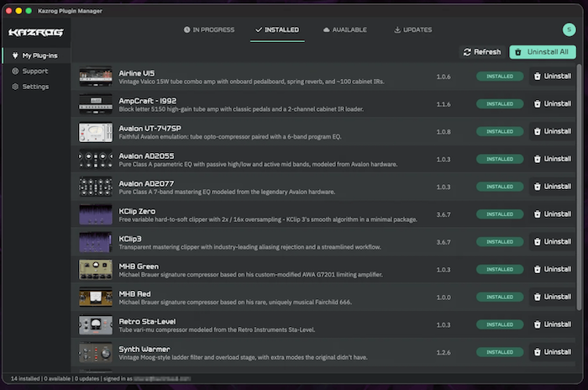Select the KClip3 title text
This screenshot has height=390, width=588.
click(130, 239)
